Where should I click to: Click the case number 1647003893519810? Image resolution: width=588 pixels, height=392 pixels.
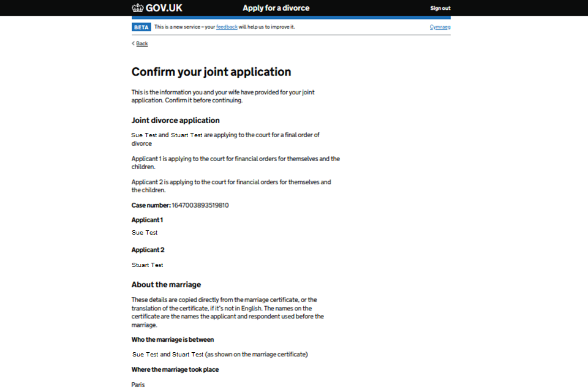[x=200, y=205]
